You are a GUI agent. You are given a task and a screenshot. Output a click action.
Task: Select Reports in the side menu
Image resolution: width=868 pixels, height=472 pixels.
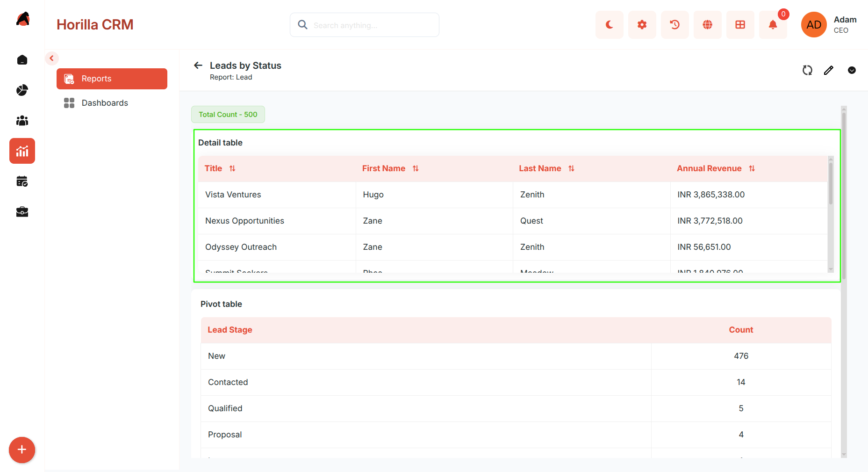(x=112, y=79)
